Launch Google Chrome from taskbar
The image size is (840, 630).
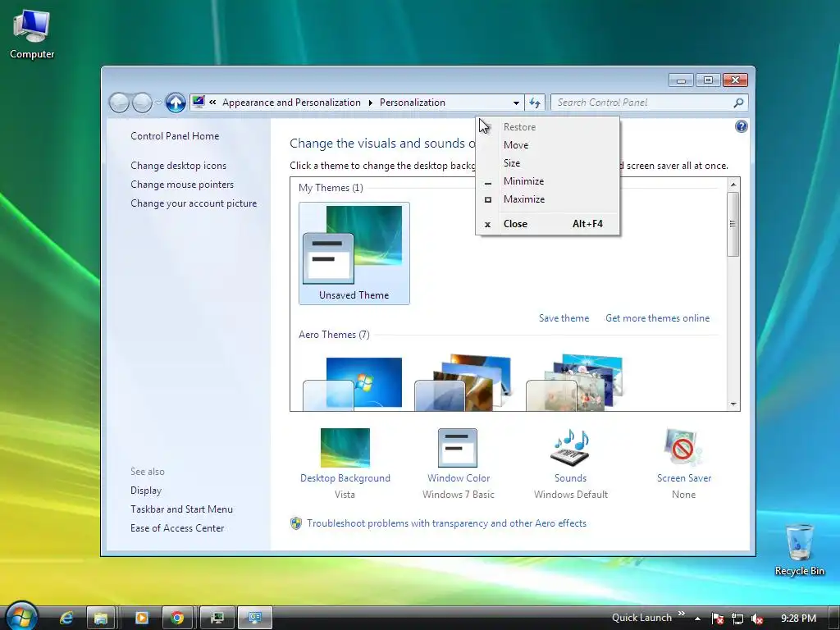point(177,619)
